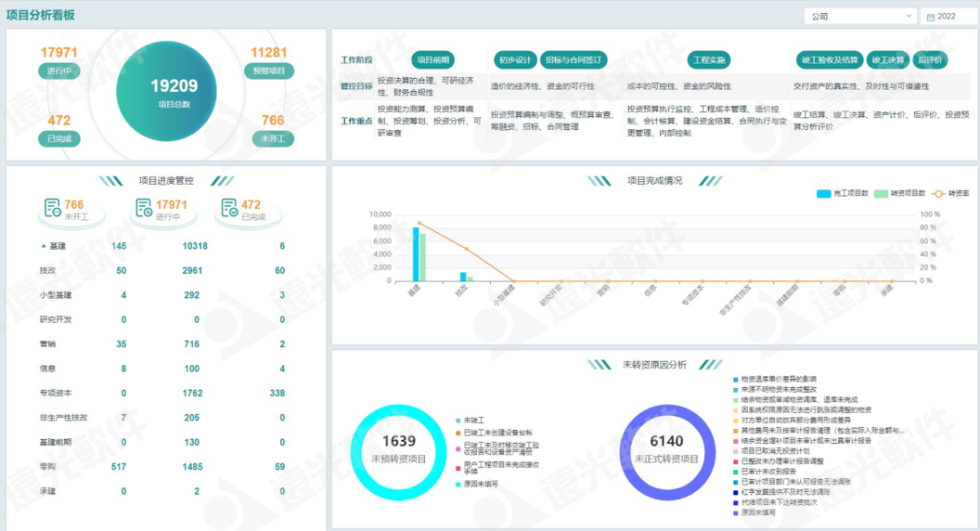Collapse the 基建 row triangle in progress table
The image size is (980, 531).
pos(43,246)
